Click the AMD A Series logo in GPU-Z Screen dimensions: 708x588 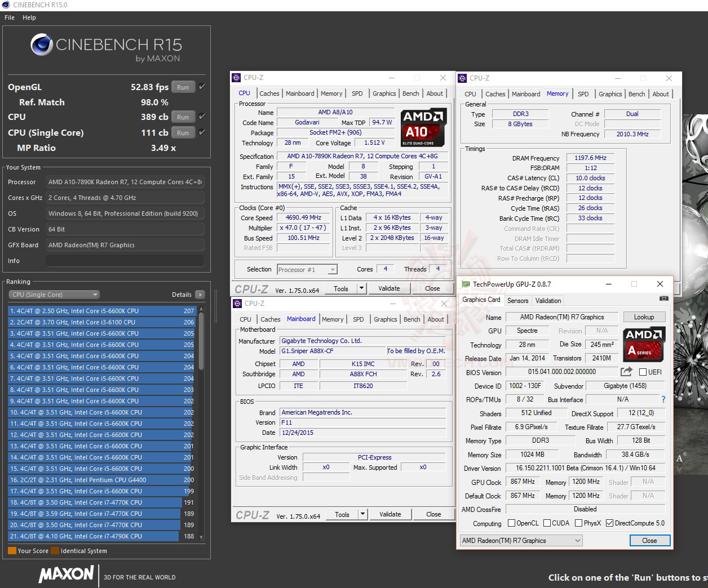(x=644, y=344)
